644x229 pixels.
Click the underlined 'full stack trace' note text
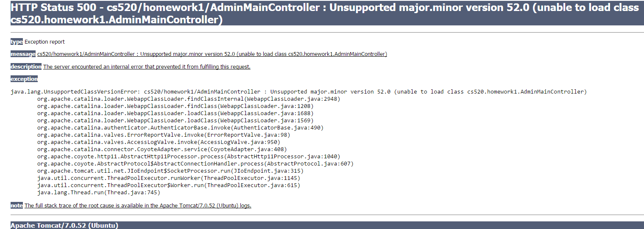click(138, 205)
